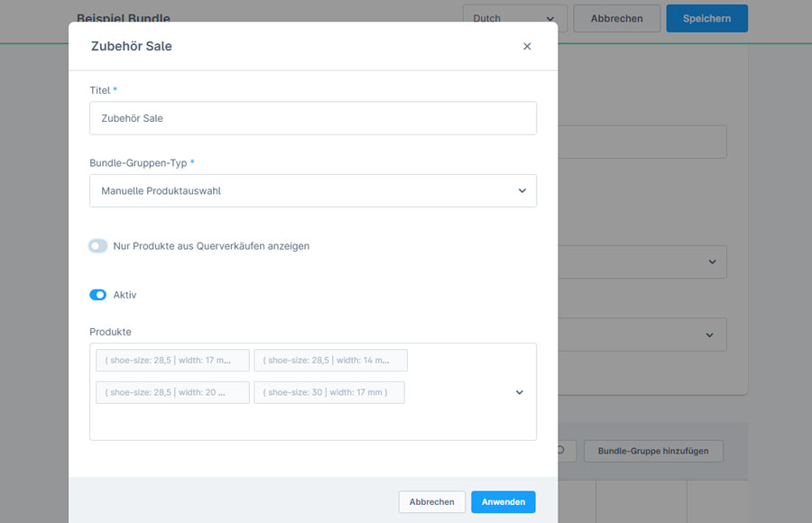Click the chevron inside the Bundle-Gruppen-Typ field
Image resolution: width=812 pixels, height=523 pixels.
pos(521,190)
